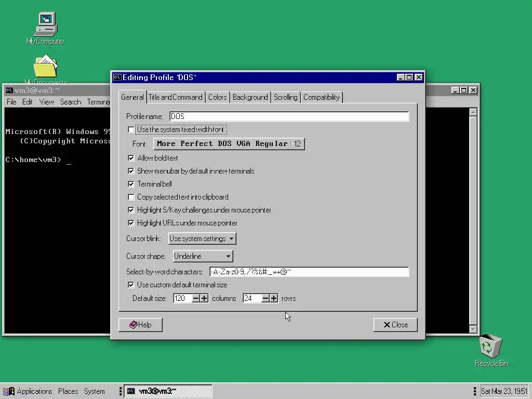Disable 'Allow bold text' checkbox
Viewport: 532px width, 399px height.
point(131,158)
